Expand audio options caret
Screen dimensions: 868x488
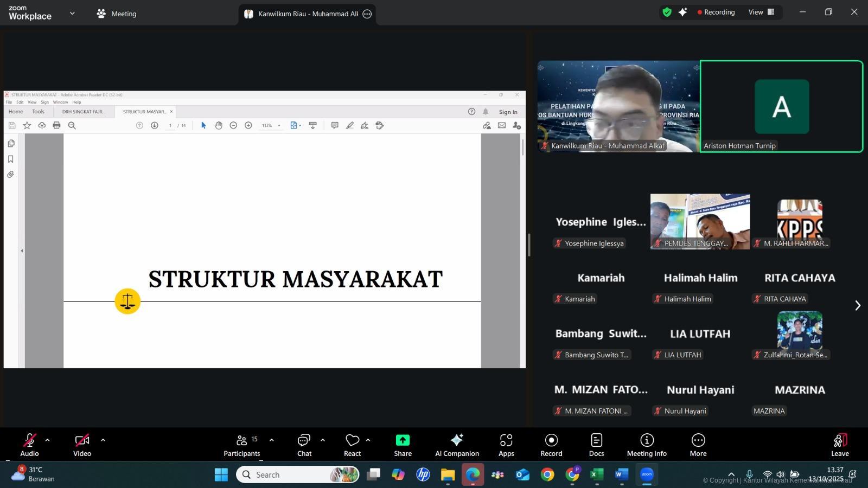48,440
